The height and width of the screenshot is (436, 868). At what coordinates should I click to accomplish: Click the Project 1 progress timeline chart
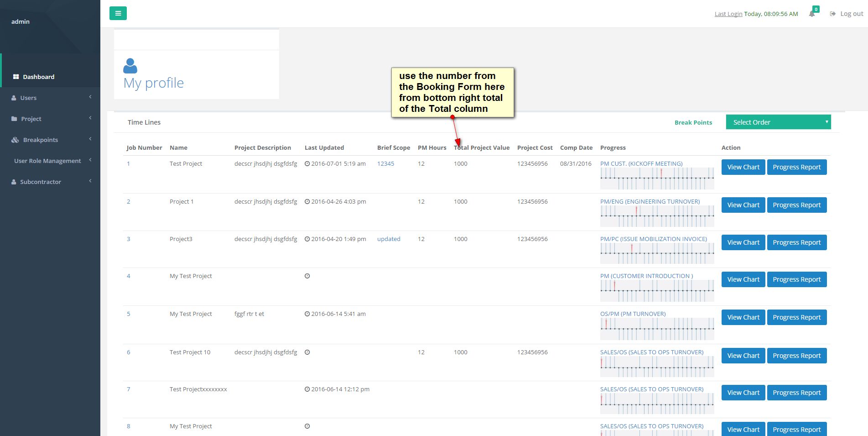pyautogui.click(x=657, y=216)
